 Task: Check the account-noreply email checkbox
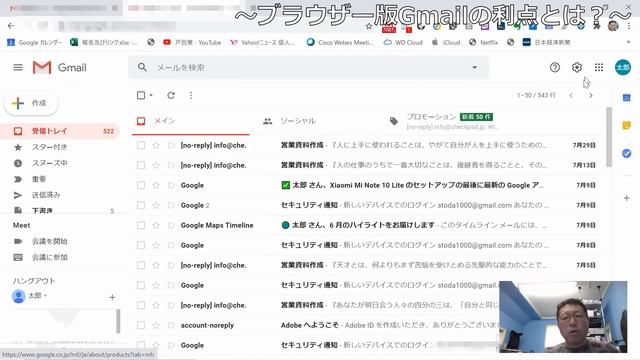tap(141, 325)
